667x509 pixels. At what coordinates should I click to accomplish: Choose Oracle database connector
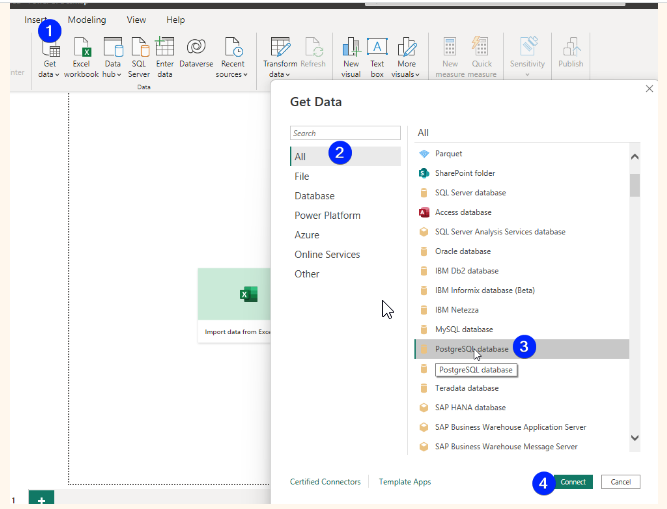[x=522, y=251]
